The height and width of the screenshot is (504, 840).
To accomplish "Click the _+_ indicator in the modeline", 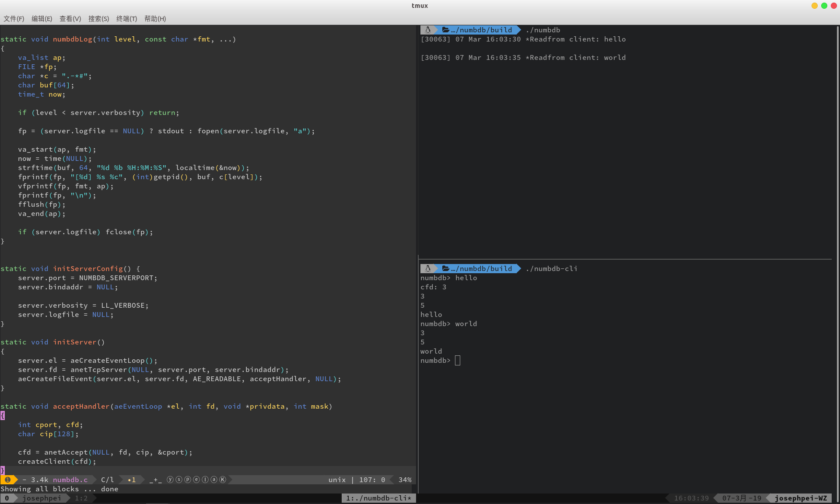I will point(155,480).
